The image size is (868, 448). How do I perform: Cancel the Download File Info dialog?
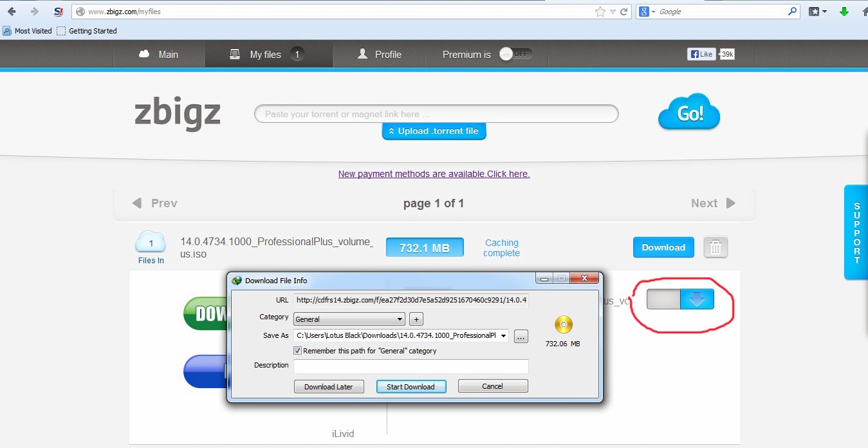click(493, 386)
